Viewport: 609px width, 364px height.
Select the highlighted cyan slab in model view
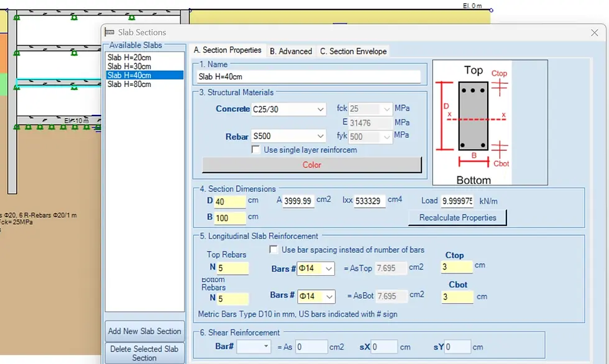point(58,83)
